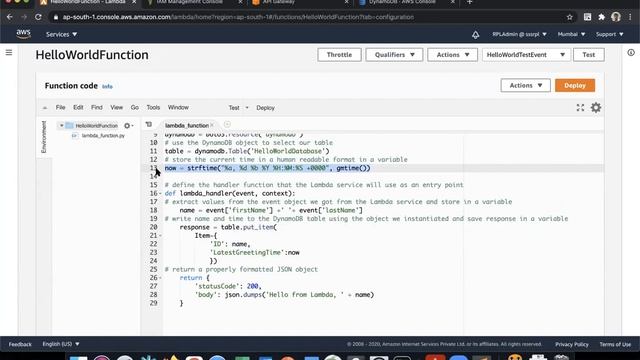
Task: Open a new browser tab
Action: [x=469, y=2]
